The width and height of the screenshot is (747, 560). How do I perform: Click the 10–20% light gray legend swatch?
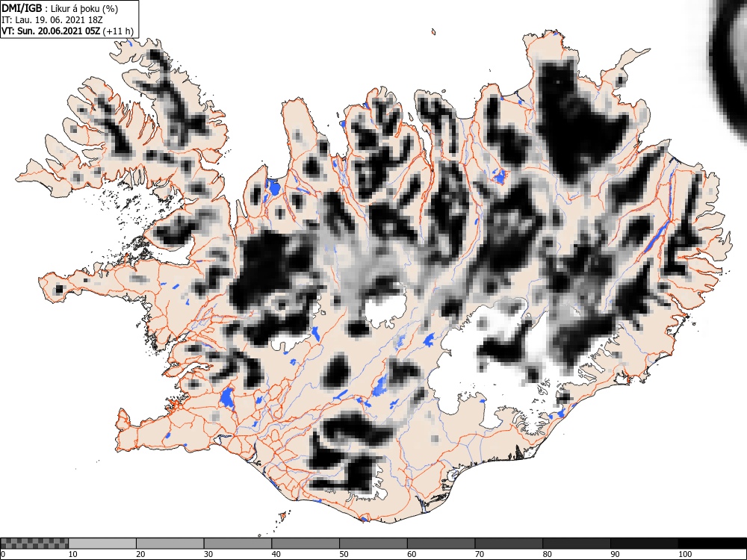(x=102, y=544)
